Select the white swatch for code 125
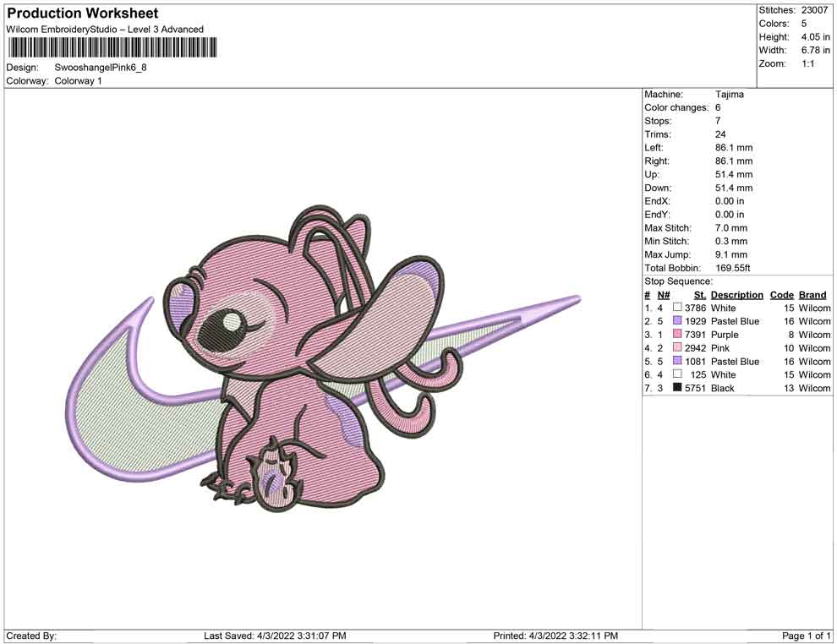This screenshot has width=837, height=644. pos(677,374)
